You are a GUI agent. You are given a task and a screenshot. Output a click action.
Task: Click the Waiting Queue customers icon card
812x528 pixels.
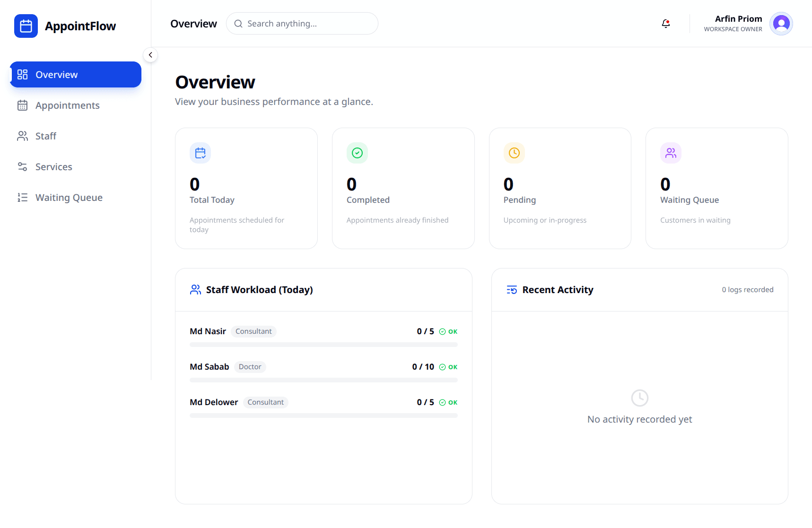[x=671, y=153]
